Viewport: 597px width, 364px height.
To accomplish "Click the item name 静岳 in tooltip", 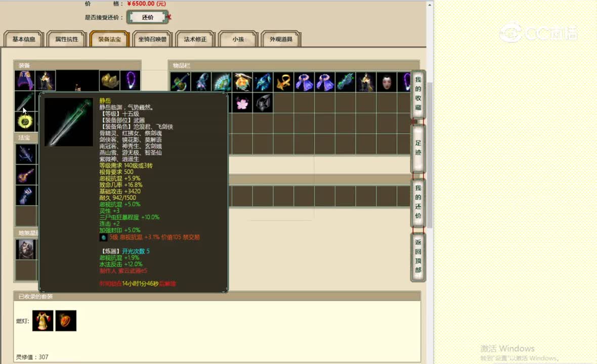I will (105, 101).
